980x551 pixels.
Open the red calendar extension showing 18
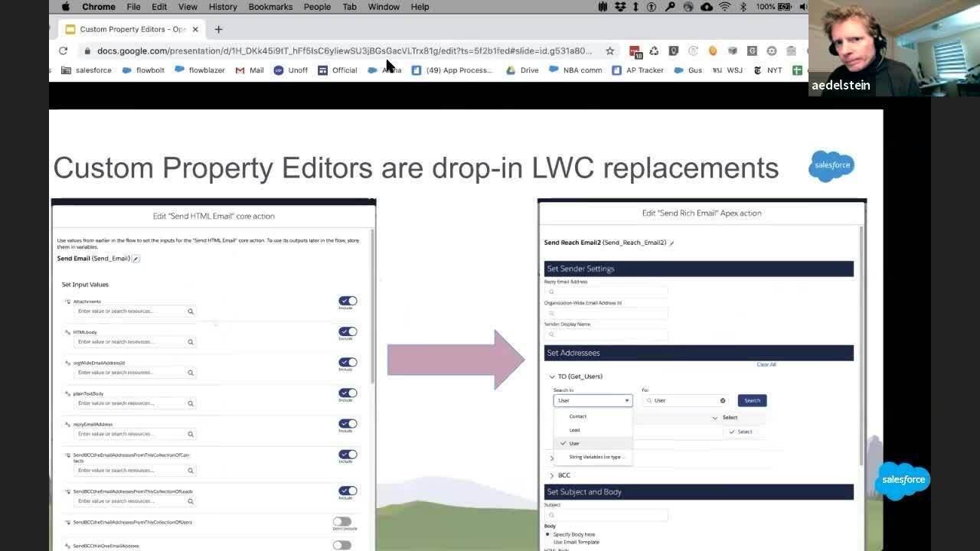pyautogui.click(x=635, y=51)
